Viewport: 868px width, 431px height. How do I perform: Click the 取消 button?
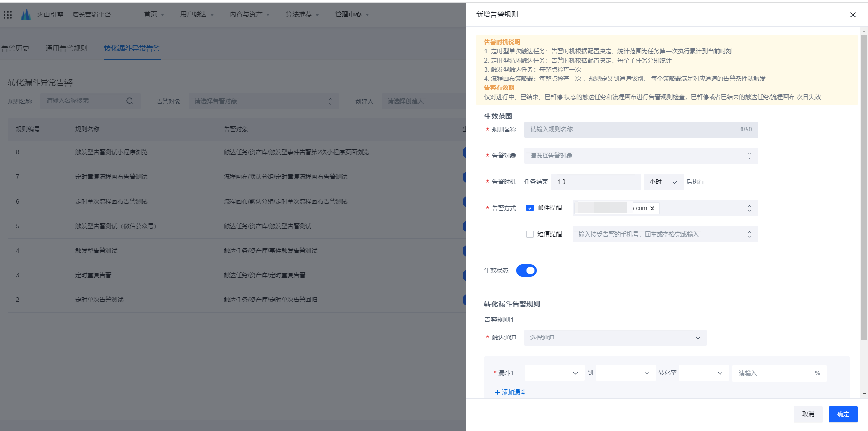(x=808, y=415)
